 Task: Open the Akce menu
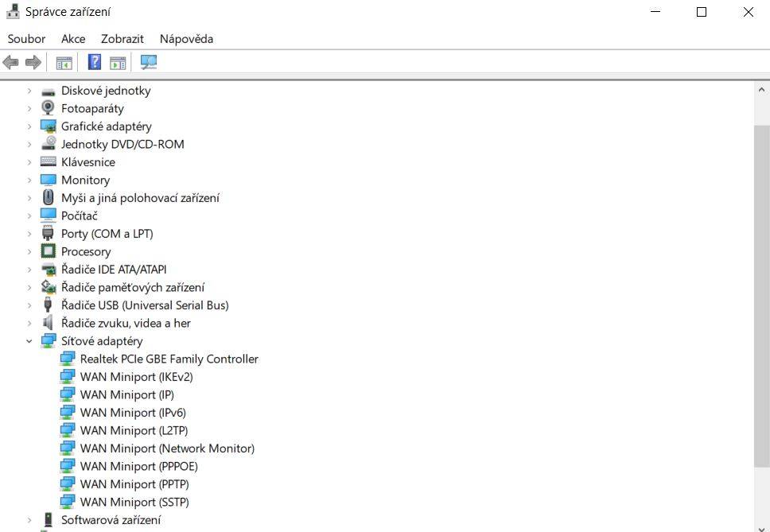(x=73, y=39)
